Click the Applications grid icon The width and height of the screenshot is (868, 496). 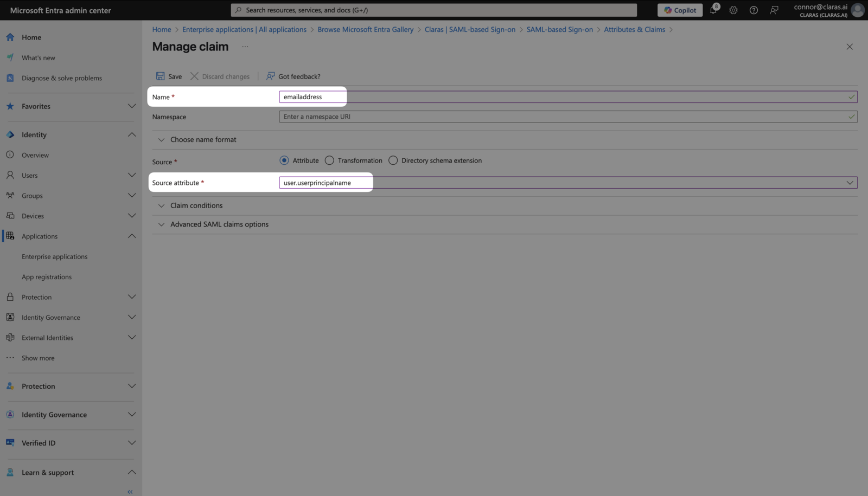pyautogui.click(x=10, y=236)
